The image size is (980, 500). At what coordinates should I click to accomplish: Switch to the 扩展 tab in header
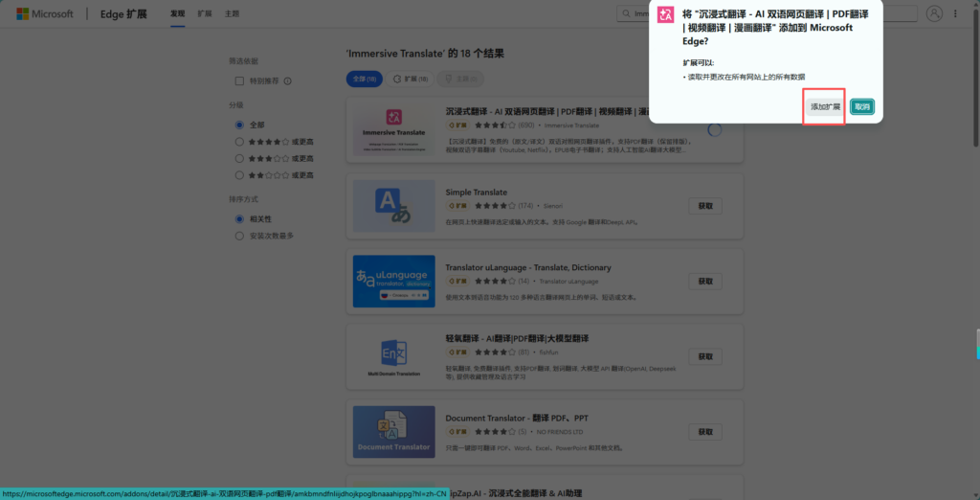tap(205, 13)
